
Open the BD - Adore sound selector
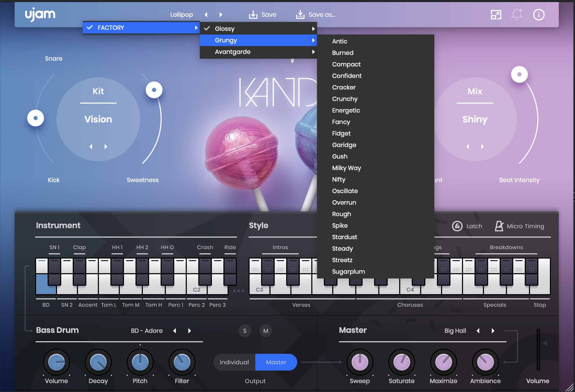[x=147, y=331]
